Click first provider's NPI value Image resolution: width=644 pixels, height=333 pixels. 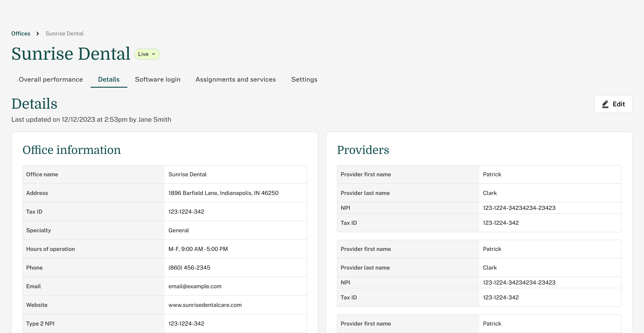tap(519, 208)
